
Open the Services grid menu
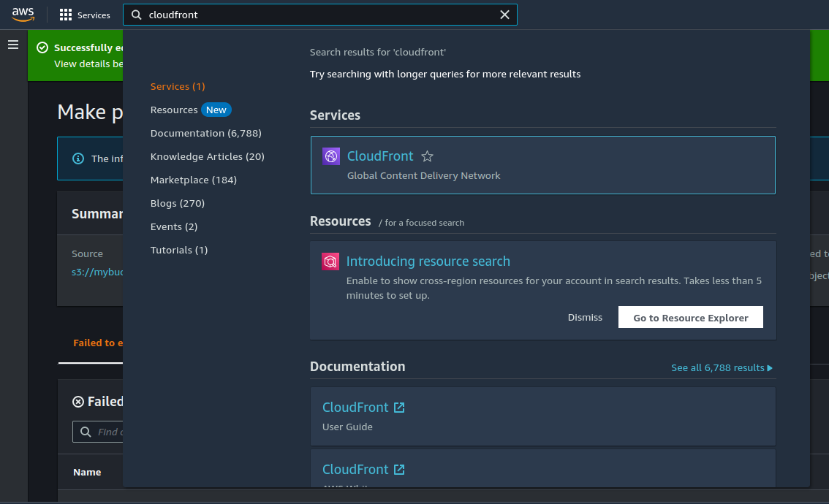coord(66,15)
